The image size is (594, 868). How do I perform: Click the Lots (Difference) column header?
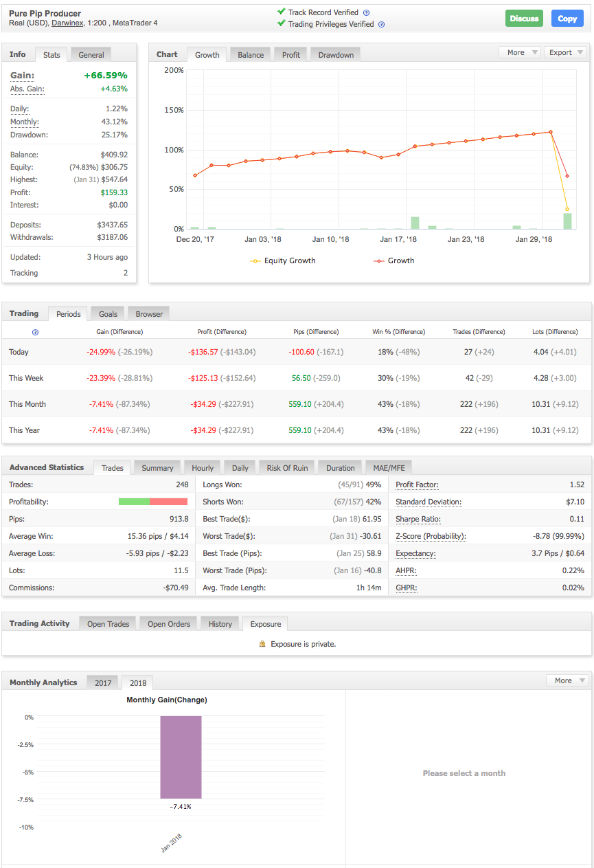[555, 332]
